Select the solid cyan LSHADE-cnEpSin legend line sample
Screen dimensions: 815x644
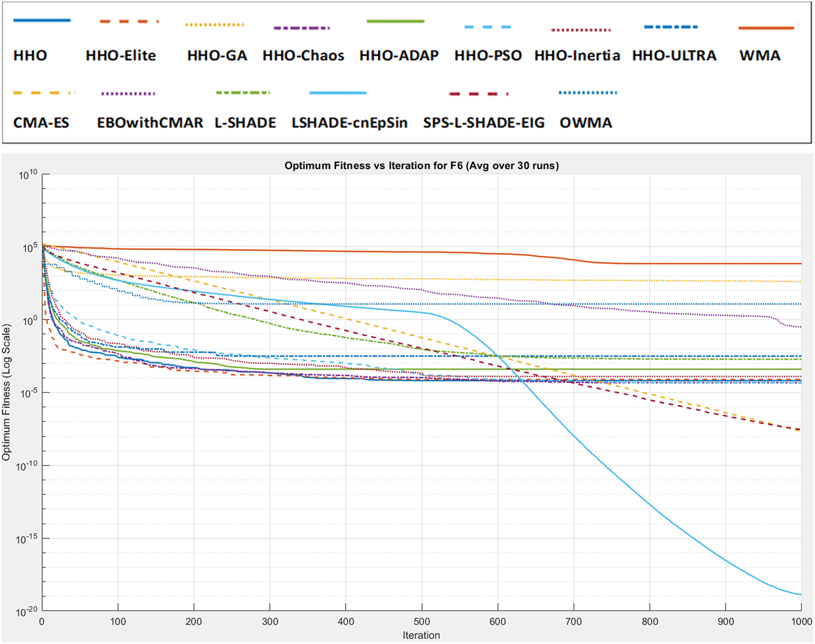point(338,93)
